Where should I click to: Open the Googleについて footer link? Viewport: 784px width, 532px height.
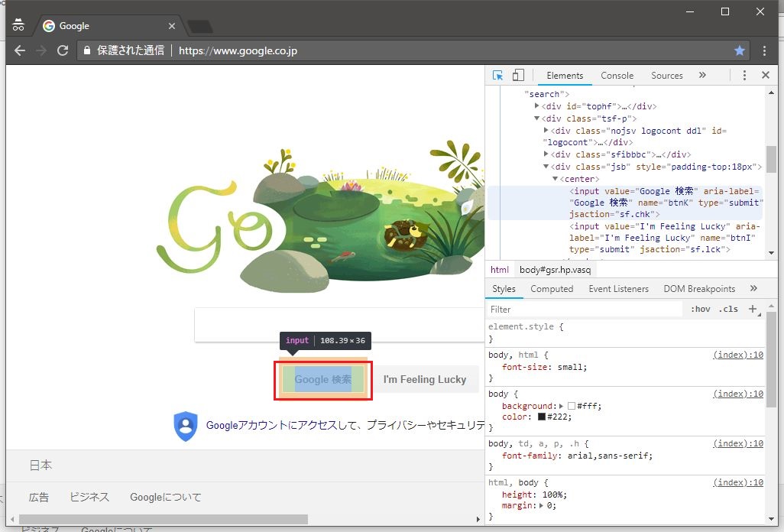pyautogui.click(x=166, y=498)
